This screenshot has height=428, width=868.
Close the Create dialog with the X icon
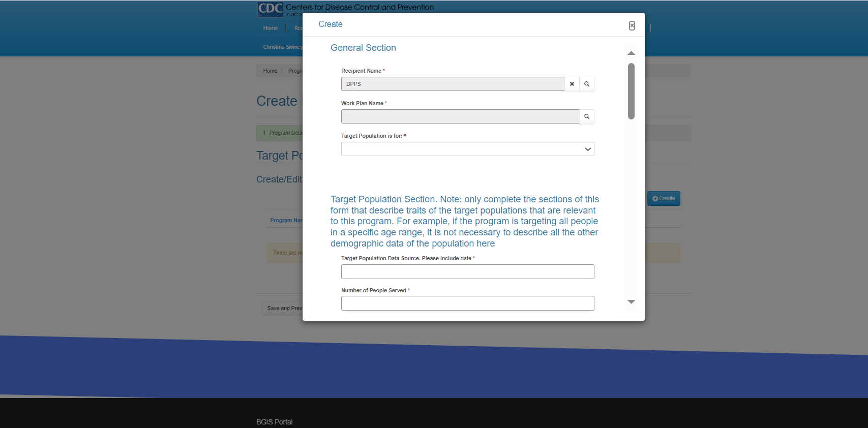pyautogui.click(x=632, y=26)
